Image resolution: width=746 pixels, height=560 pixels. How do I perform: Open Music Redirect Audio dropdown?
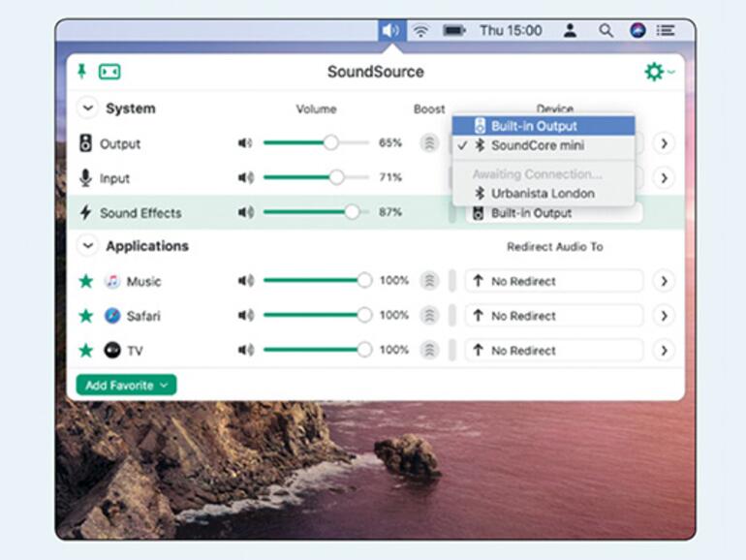pyautogui.click(x=554, y=281)
